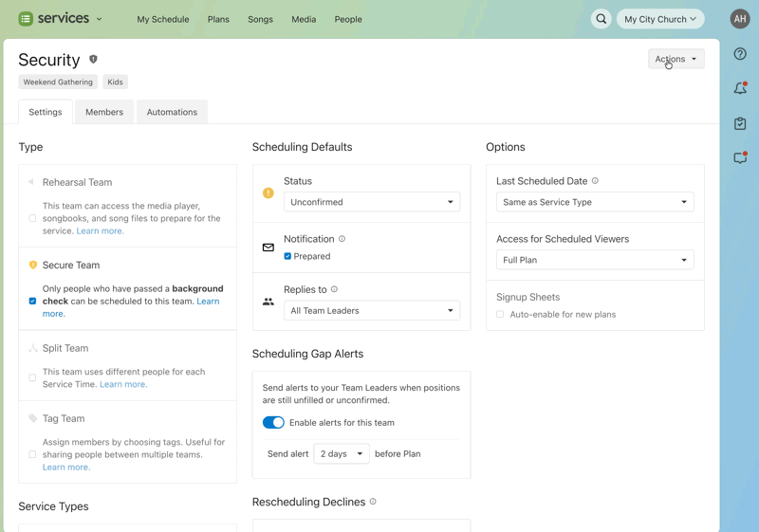Click Learn more link under Split Team
The height and width of the screenshot is (532, 759).
[123, 384]
